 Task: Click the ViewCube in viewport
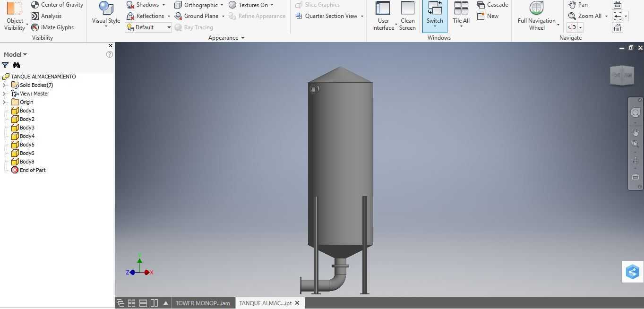click(621, 75)
